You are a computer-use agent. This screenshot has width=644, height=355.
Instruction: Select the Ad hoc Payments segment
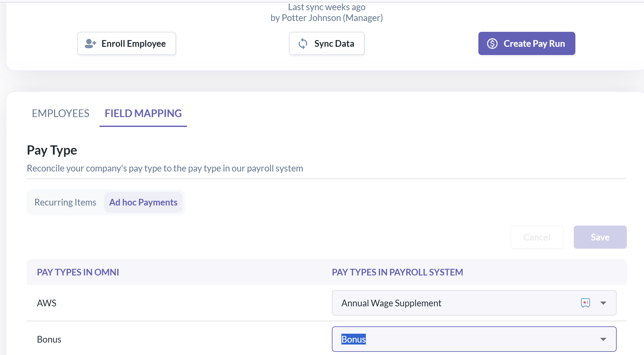coord(143,202)
